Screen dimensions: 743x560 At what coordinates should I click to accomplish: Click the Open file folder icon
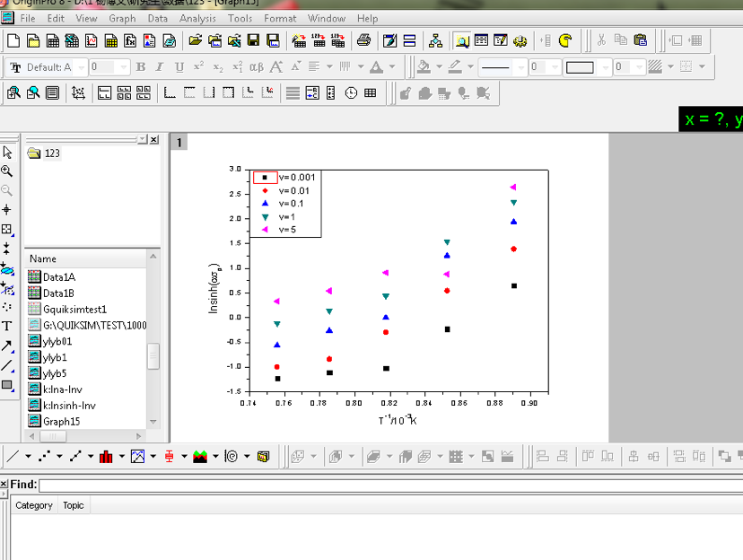(195, 40)
